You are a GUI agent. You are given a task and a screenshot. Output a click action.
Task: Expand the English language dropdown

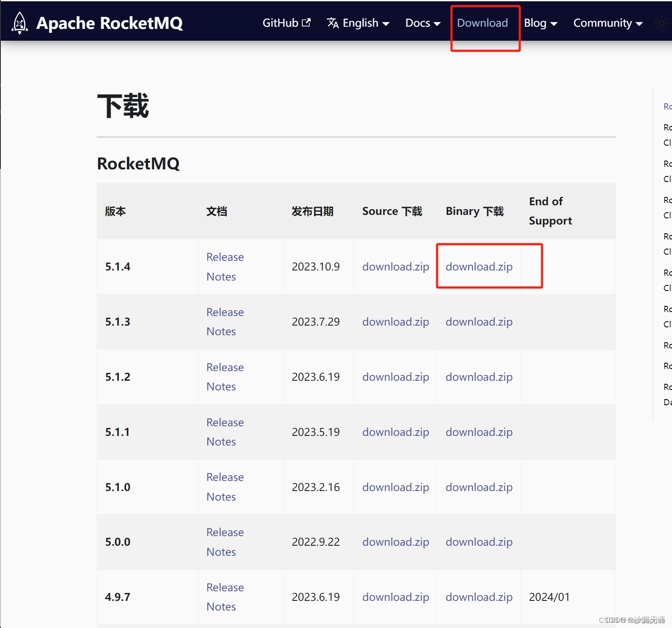pos(360,23)
